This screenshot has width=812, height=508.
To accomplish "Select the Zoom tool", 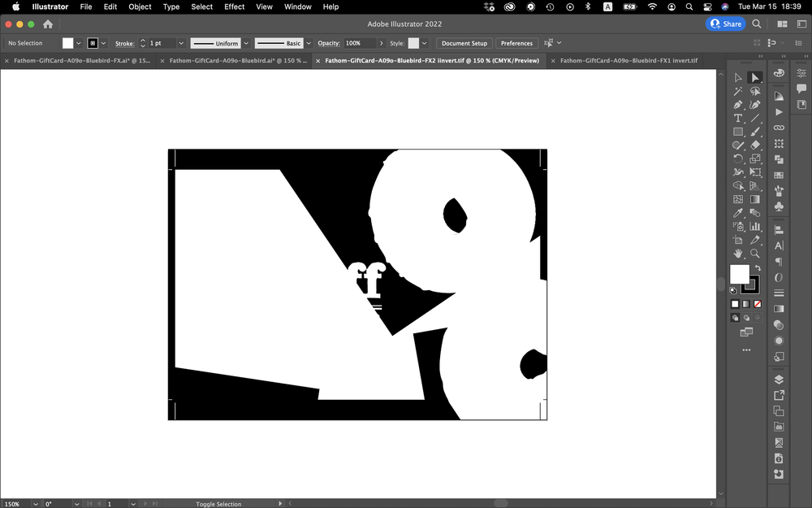I will point(755,254).
